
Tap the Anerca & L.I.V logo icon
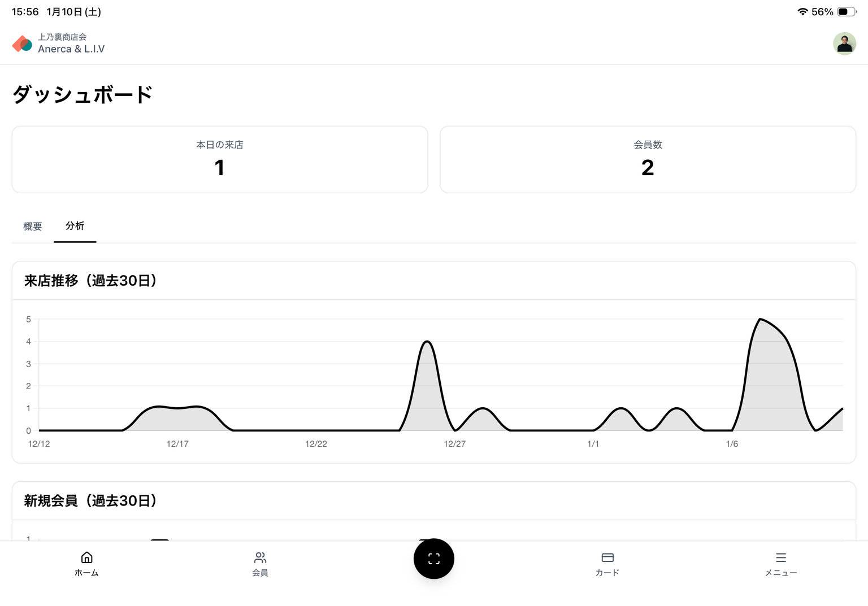pos(22,43)
